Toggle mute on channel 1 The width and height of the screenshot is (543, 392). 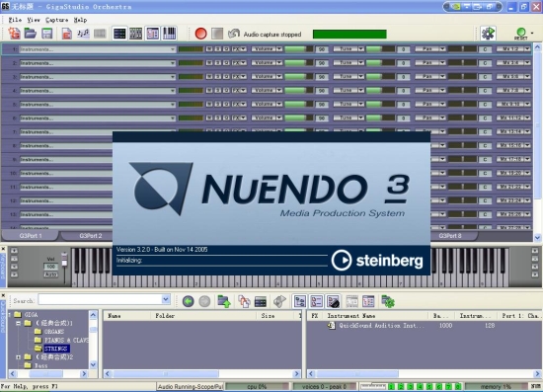click(209, 49)
